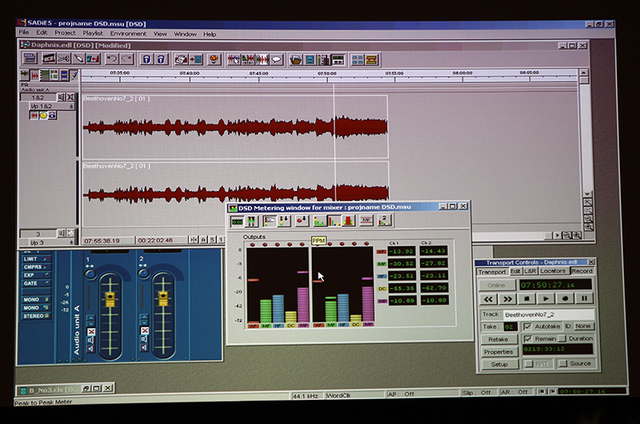Image resolution: width=640 pixels, height=424 pixels.
Task: Click the Pause button in Transport Controls
Action: pos(584,298)
